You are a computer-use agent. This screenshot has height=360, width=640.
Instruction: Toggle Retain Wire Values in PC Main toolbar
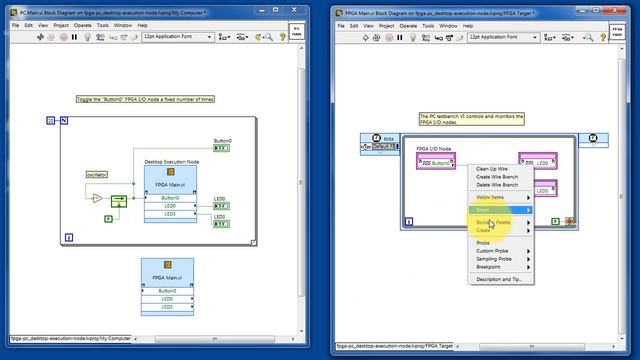pyautogui.click(x=100, y=37)
